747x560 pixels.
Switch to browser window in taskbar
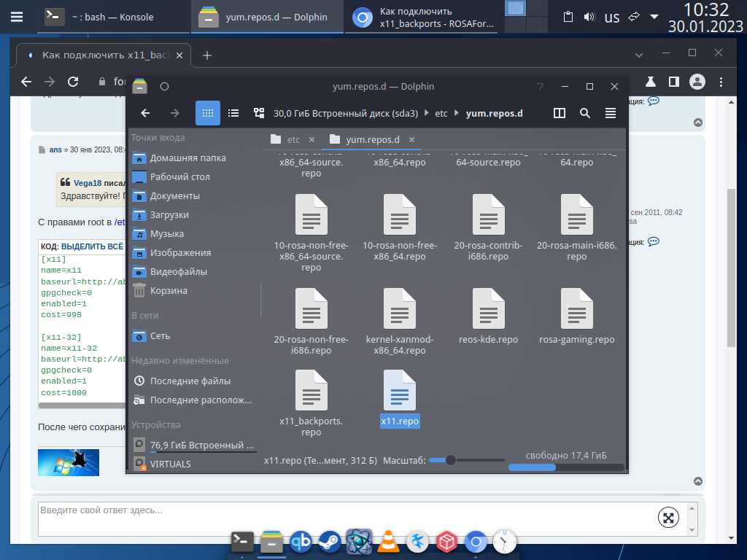click(x=421, y=17)
